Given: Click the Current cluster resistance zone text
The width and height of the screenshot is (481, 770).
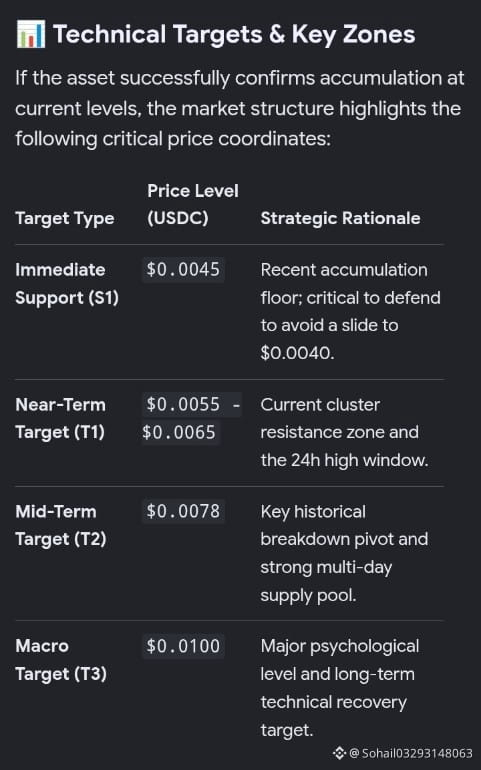Looking at the screenshot, I should [344, 433].
